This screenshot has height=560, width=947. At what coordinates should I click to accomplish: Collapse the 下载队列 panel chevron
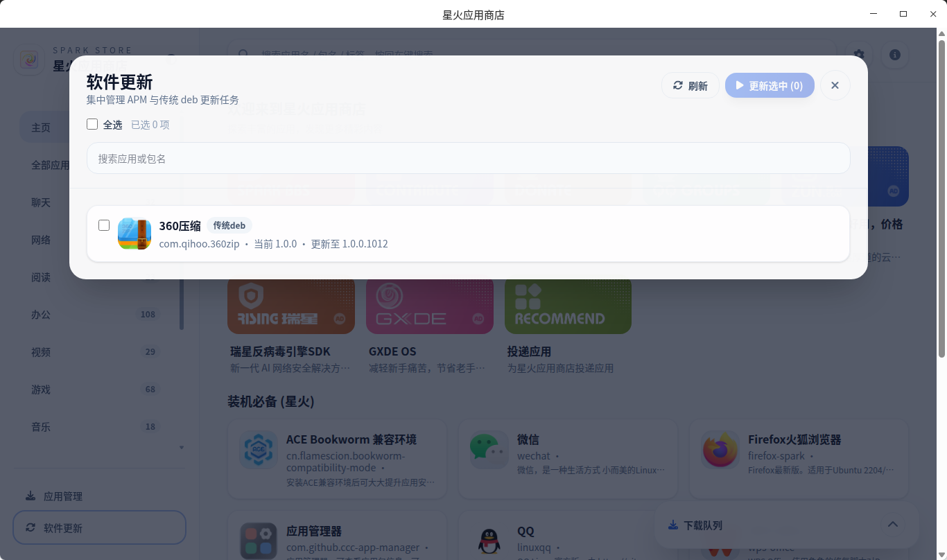893,524
